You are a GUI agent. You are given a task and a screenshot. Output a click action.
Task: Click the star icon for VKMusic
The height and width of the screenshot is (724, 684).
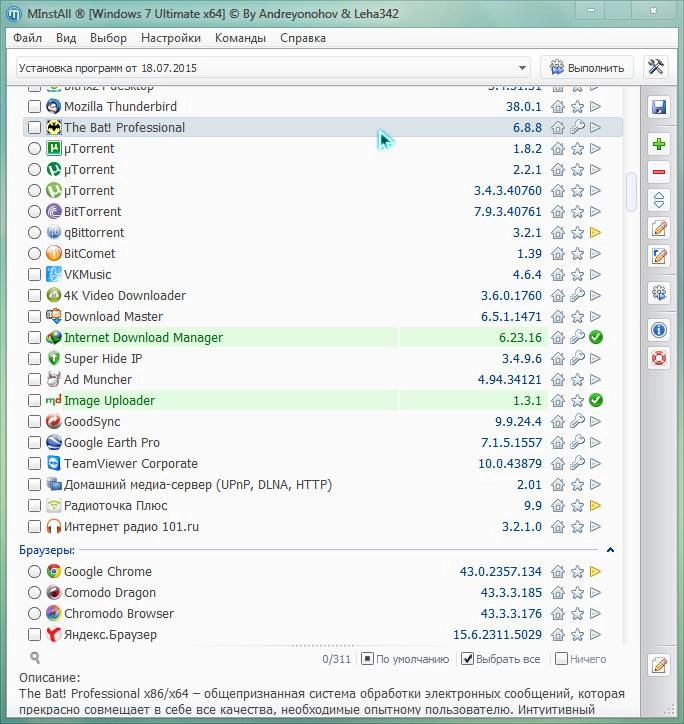pos(577,275)
